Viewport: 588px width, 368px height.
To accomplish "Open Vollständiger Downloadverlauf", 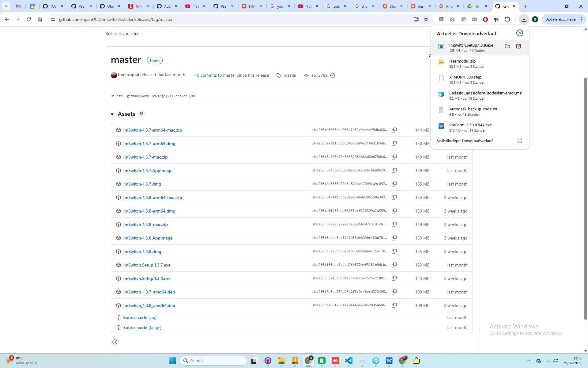I will tap(480, 141).
